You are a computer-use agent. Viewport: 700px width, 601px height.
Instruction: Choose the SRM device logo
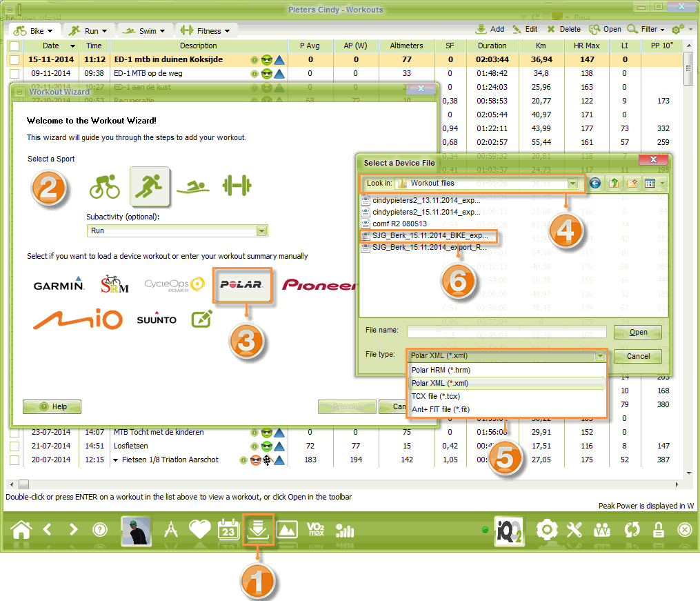[x=114, y=284]
